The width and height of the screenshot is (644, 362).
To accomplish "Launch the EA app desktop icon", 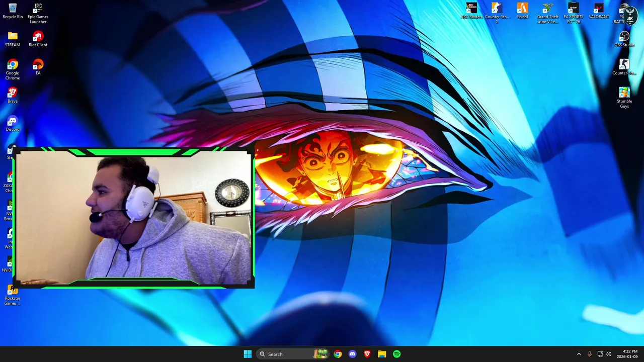I will [x=38, y=67].
